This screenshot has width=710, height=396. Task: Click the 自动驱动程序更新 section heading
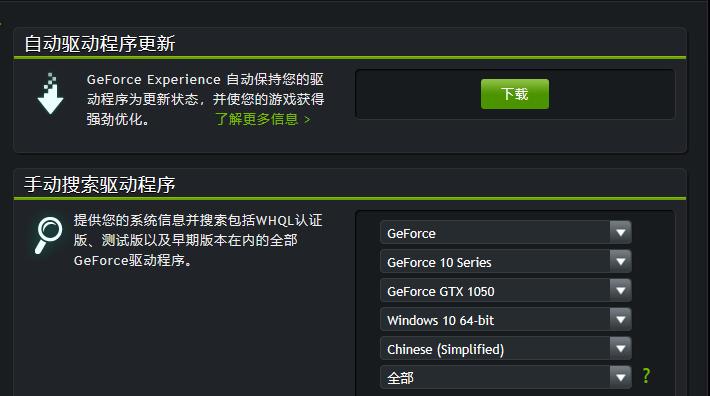click(x=100, y=43)
